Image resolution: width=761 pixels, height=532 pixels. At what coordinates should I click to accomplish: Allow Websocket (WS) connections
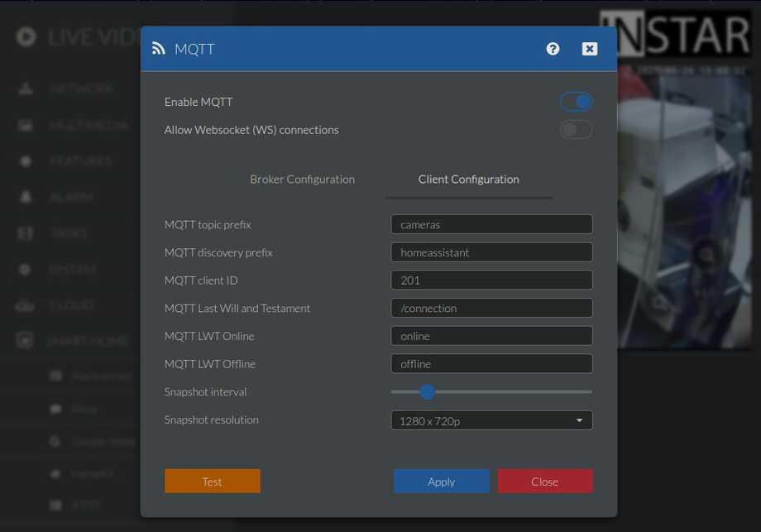[x=576, y=129]
